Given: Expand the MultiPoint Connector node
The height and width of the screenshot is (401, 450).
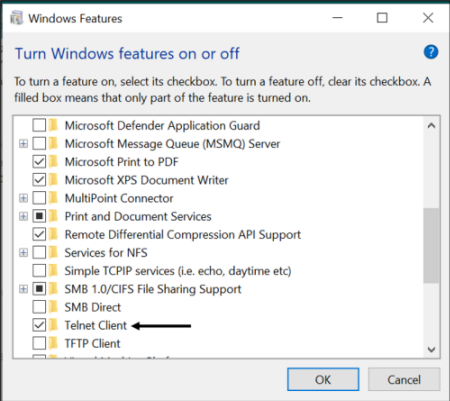Looking at the screenshot, I should point(23,198).
